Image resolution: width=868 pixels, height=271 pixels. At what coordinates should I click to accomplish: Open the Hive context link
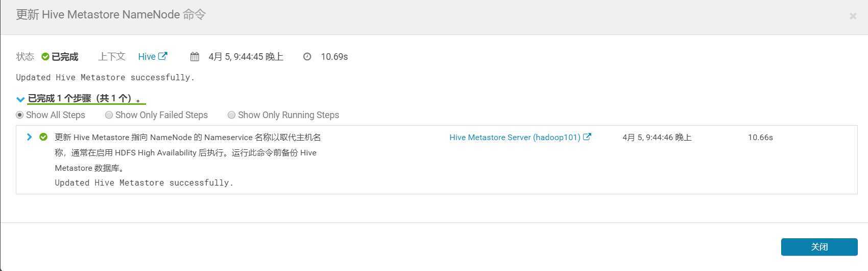point(147,57)
